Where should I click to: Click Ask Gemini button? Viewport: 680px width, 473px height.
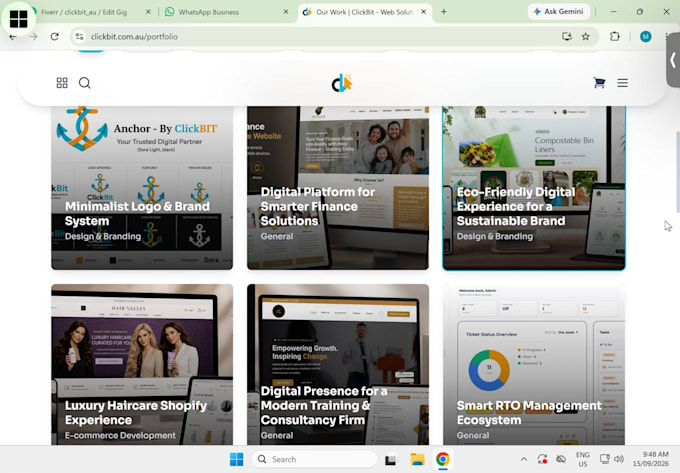(x=559, y=12)
